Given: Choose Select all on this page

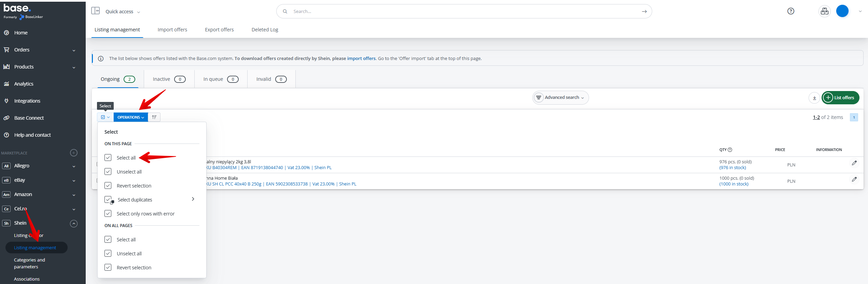Looking at the screenshot, I should [x=126, y=158].
